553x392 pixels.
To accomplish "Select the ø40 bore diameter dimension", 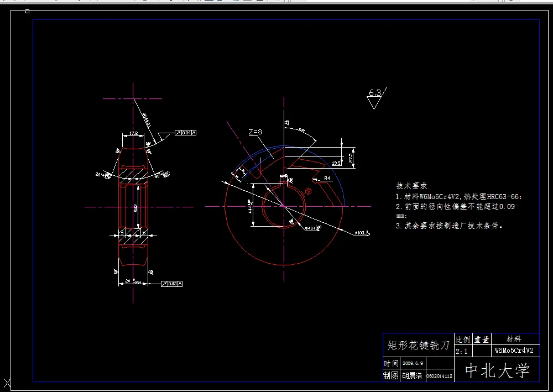I will 313,228.
